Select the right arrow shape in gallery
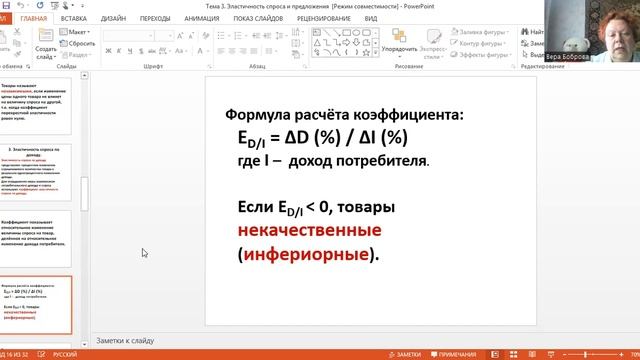This screenshot has height=360, width=640. coord(347,42)
